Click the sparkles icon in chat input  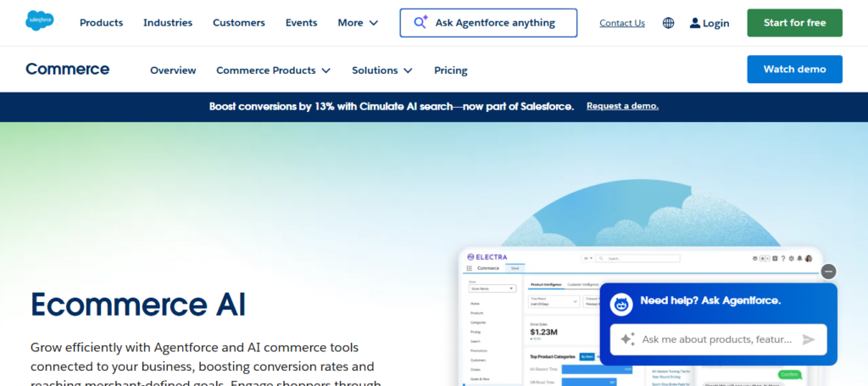[627, 339]
